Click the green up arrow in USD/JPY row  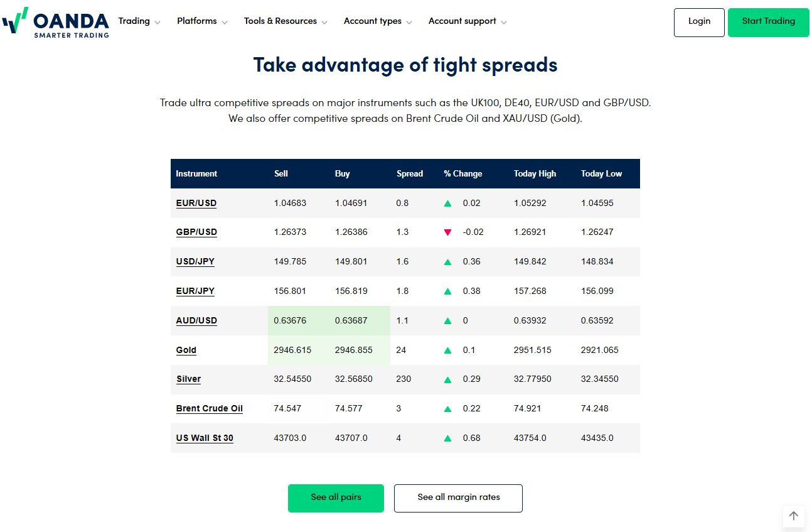click(447, 262)
